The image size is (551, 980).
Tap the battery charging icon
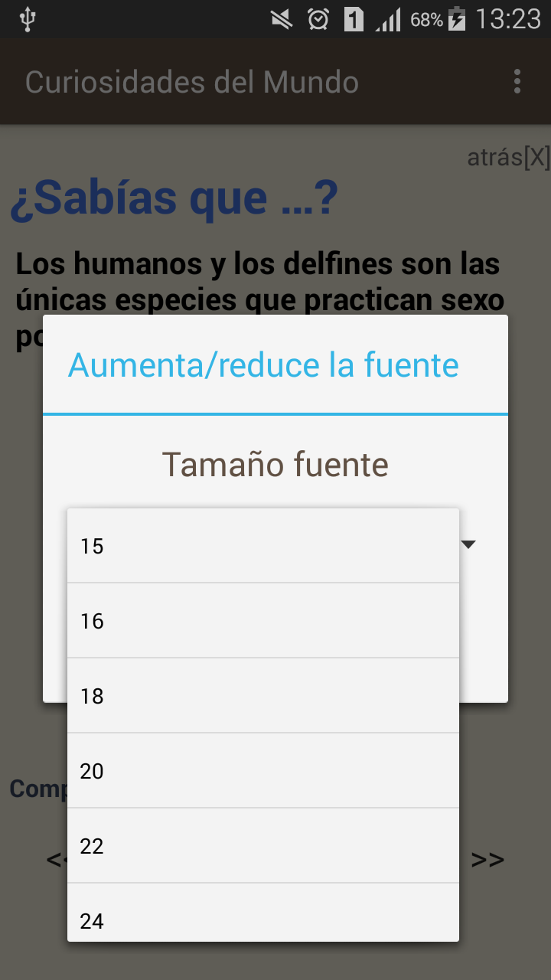(457, 19)
